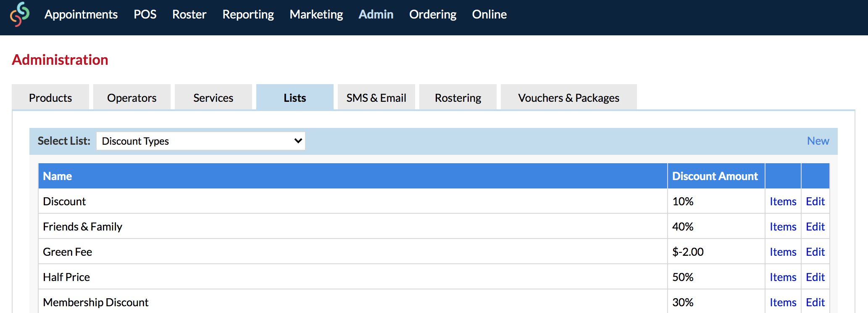Edit the Green Fee entry
The image size is (868, 313).
coord(815,252)
